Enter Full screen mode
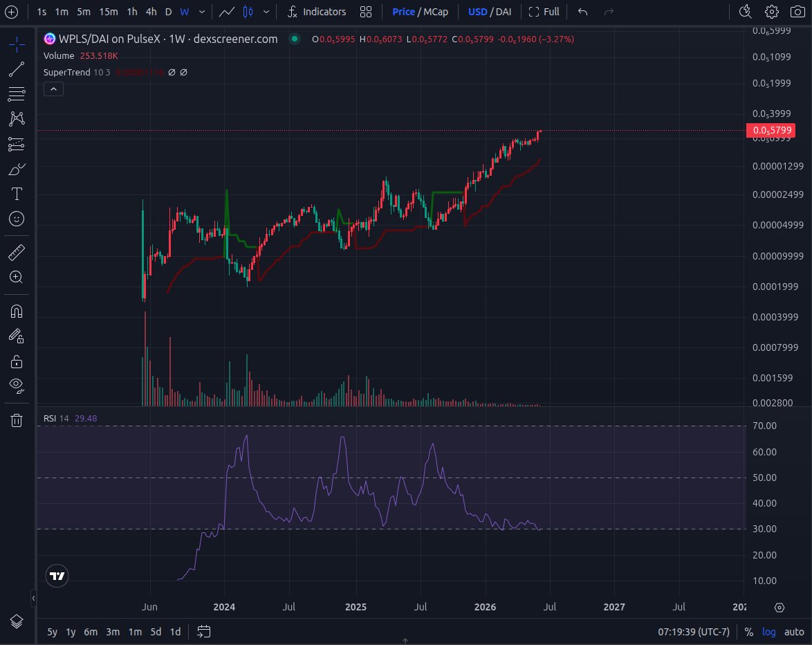The width and height of the screenshot is (812, 645). coord(544,11)
